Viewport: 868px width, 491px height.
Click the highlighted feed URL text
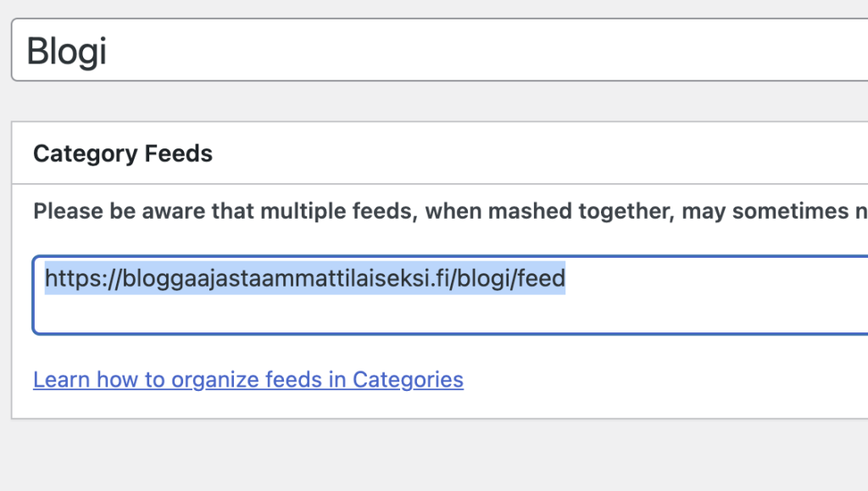point(304,278)
